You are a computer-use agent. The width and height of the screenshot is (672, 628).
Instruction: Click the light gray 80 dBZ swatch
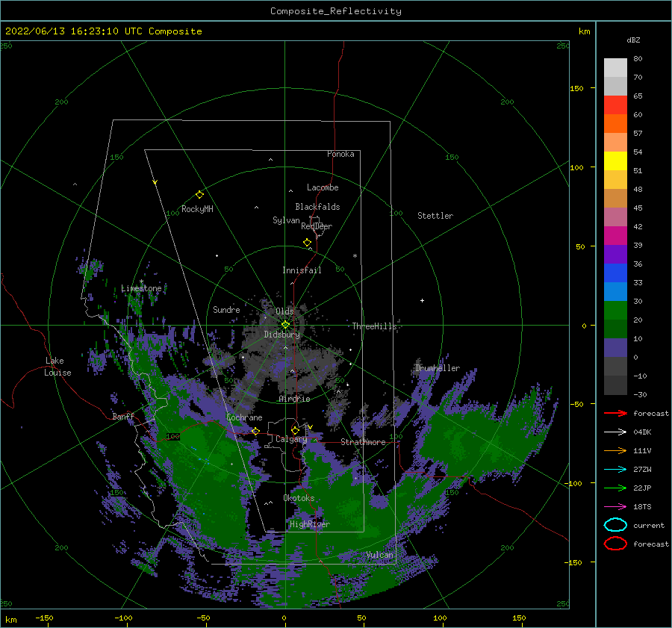(x=615, y=68)
